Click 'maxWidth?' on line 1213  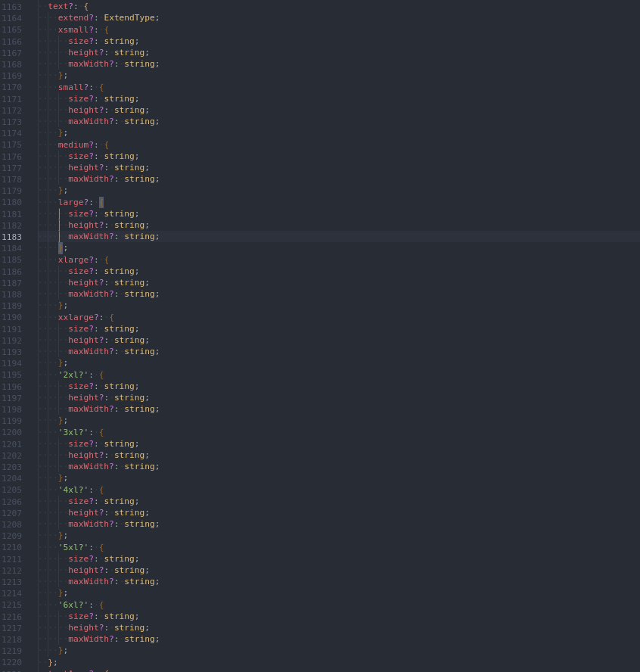[x=92, y=582]
